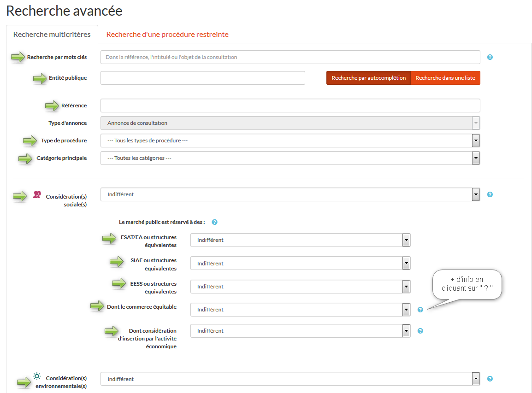The width and height of the screenshot is (532, 393).
Task: Click help icon next to Considération(s) sociale(s)
Action: pyautogui.click(x=490, y=194)
